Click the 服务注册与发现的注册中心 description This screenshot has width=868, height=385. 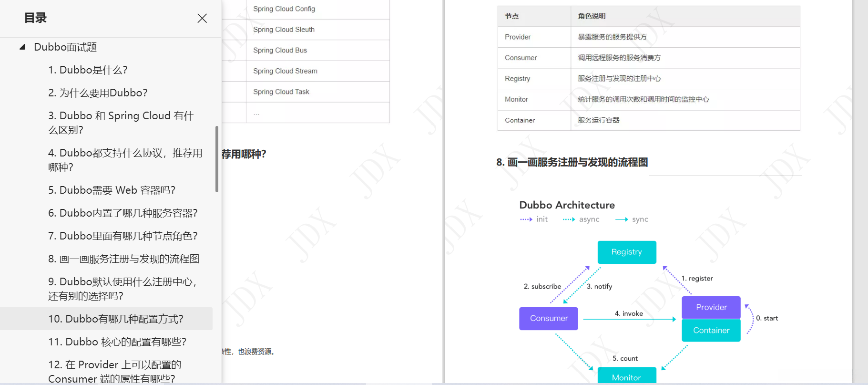pyautogui.click(x=619, y=79)
